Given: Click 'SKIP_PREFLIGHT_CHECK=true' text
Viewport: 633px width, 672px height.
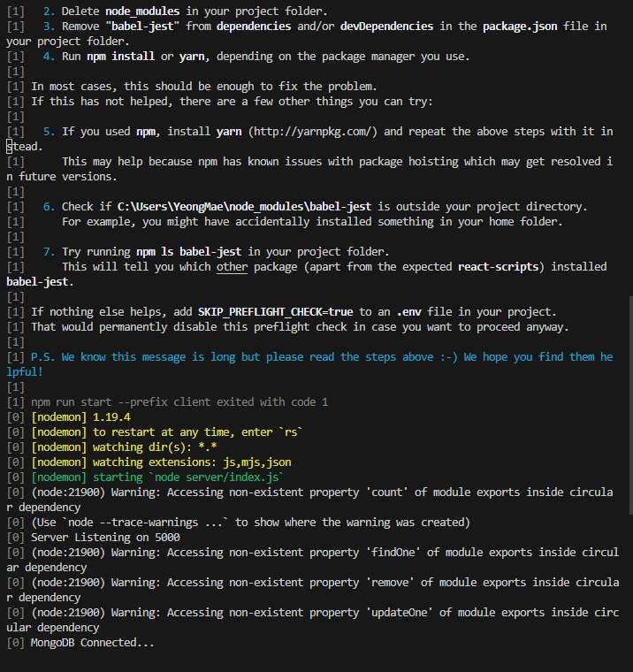Looking at the screenshot, I should point(276,312).
